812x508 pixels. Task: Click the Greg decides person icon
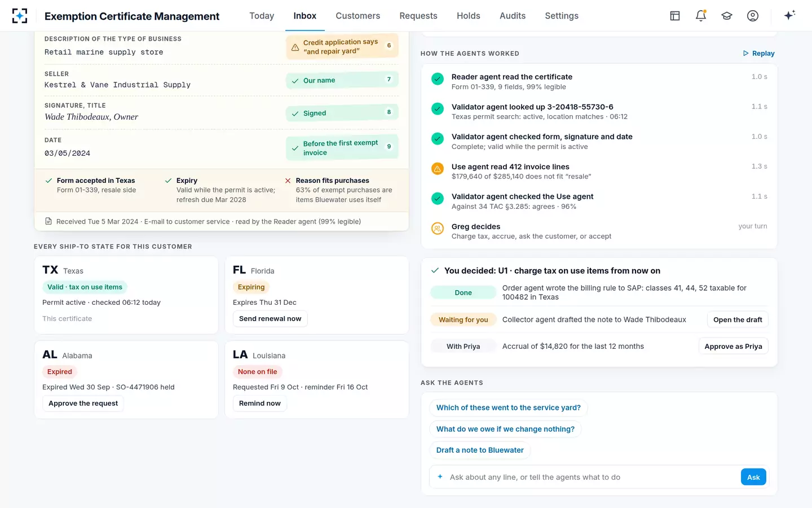pyautogui.click(x=438, y=229)
